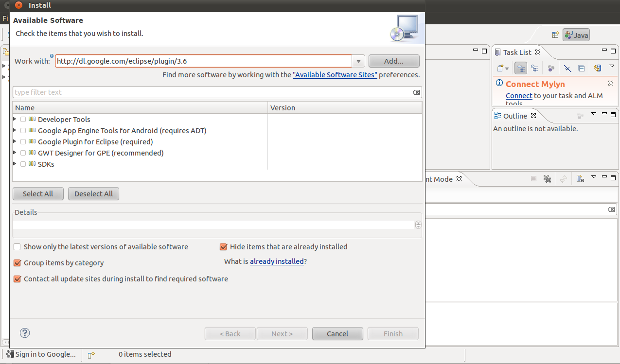Image resolution: width=620 pixels, height=364 pixels.
Task: Dismiss the Connect Mylyn notice
Action: (611, 84)
